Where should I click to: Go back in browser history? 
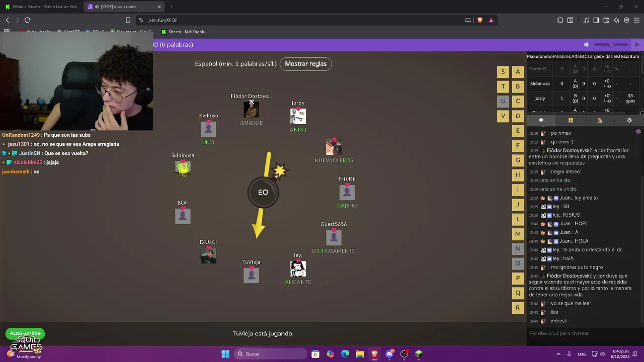8,20
